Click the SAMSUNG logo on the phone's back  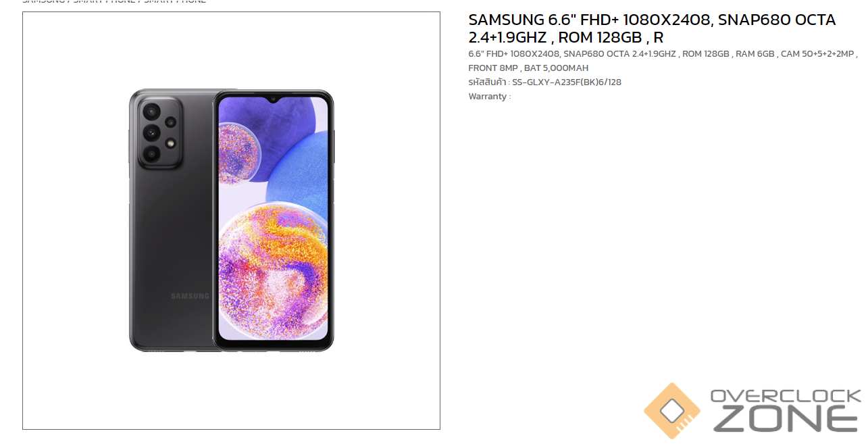pos(190,296)
